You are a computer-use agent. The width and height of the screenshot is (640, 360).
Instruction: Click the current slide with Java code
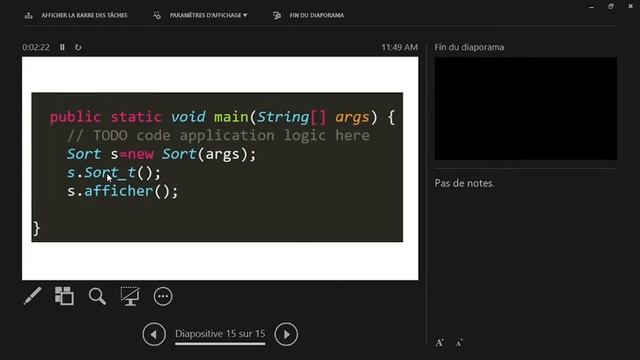coord(220,168)
